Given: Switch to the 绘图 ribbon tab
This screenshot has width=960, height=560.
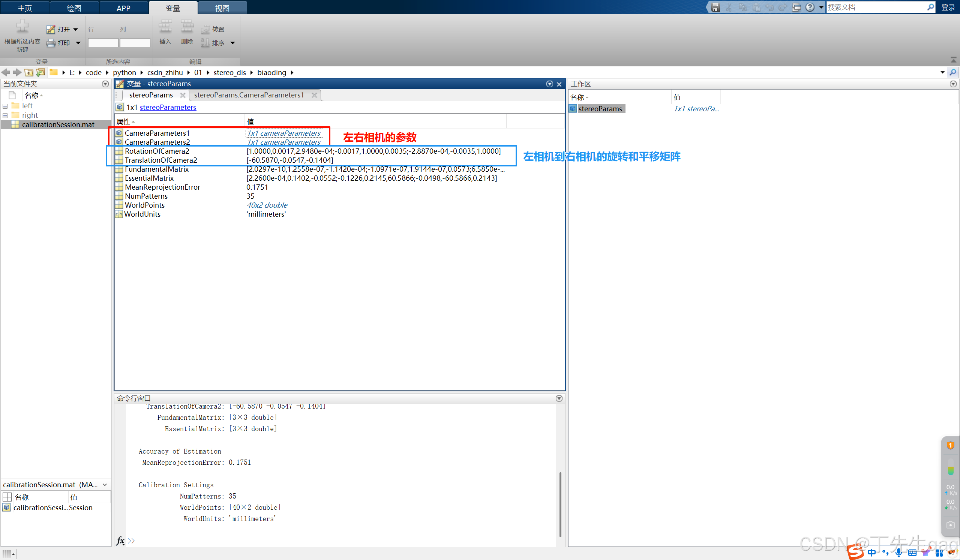Looking at the screenshot, I should (x=74, y=8).
